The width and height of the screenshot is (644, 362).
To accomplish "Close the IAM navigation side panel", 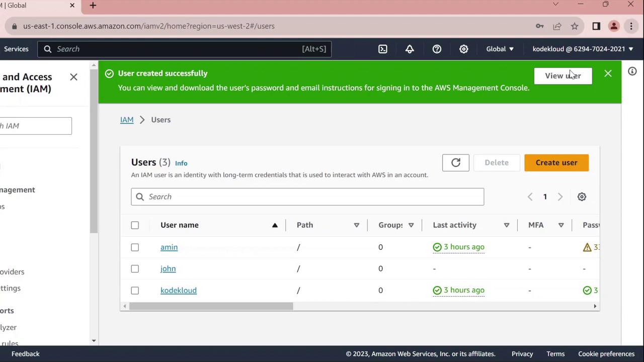I will [73, 77].
